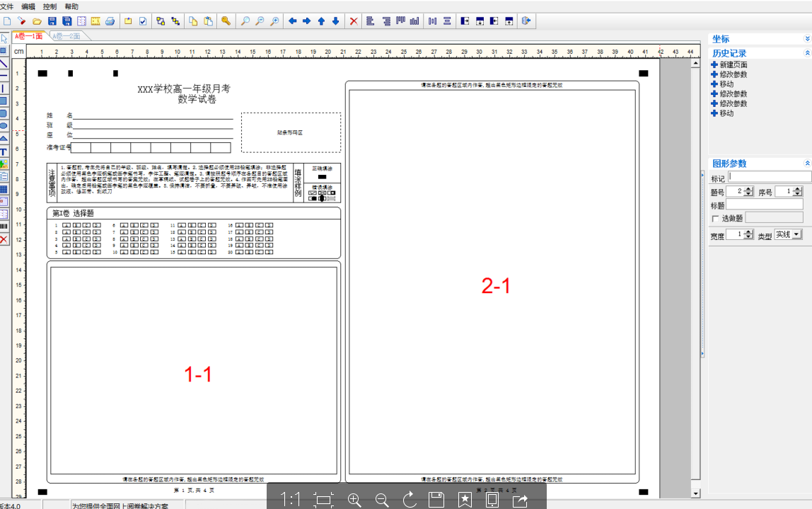Select the Rectangle shape tool
Screen dimensions: 812x509
tap(4, 101)
